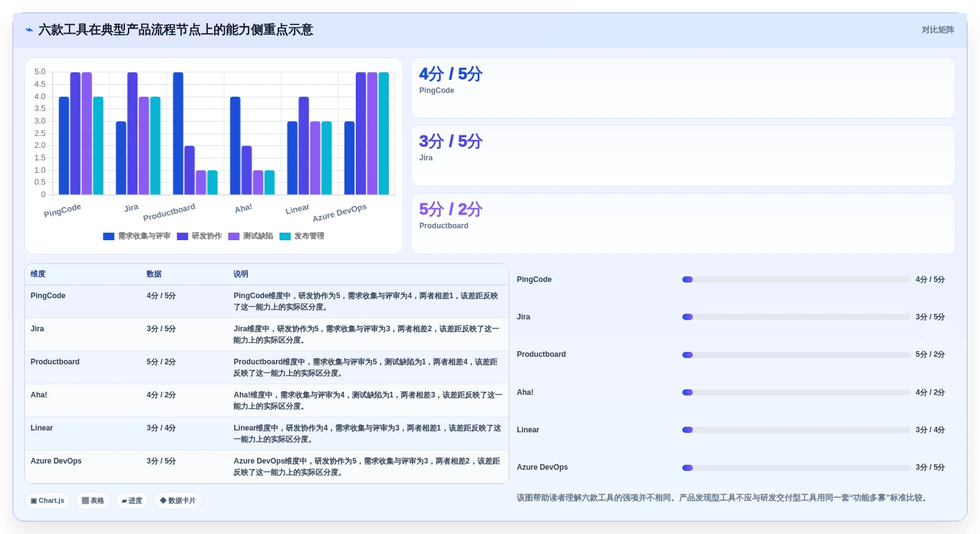Toggle the 研发协作 legend swatch
The image size is (980, 534).
coord(182,236)
